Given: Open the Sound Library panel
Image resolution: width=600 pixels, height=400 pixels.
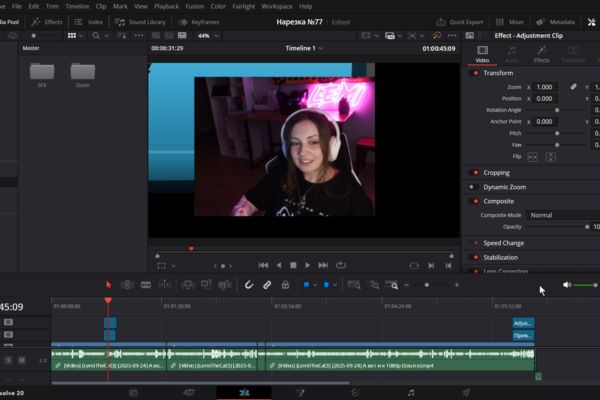Looking at the screenshot, I should click(140, 22).
